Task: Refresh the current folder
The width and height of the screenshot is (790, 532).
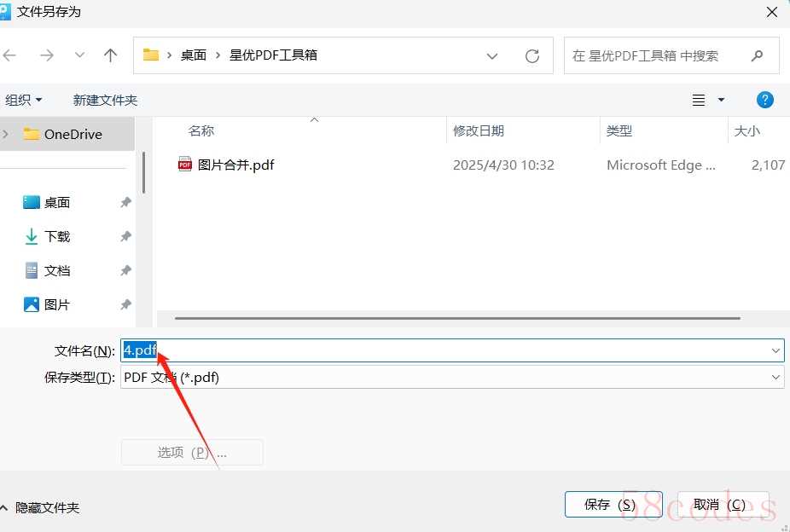Action: tap(532, 56)
